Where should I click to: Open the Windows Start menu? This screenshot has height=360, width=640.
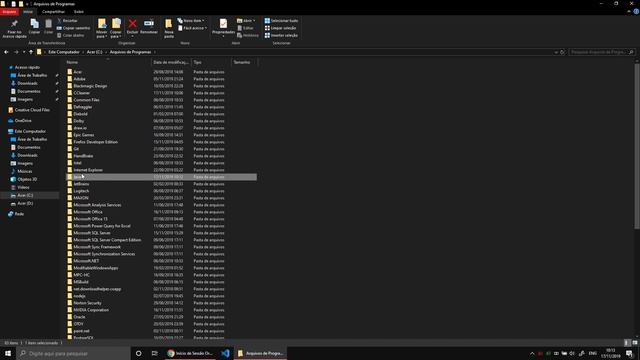[8, 353]
